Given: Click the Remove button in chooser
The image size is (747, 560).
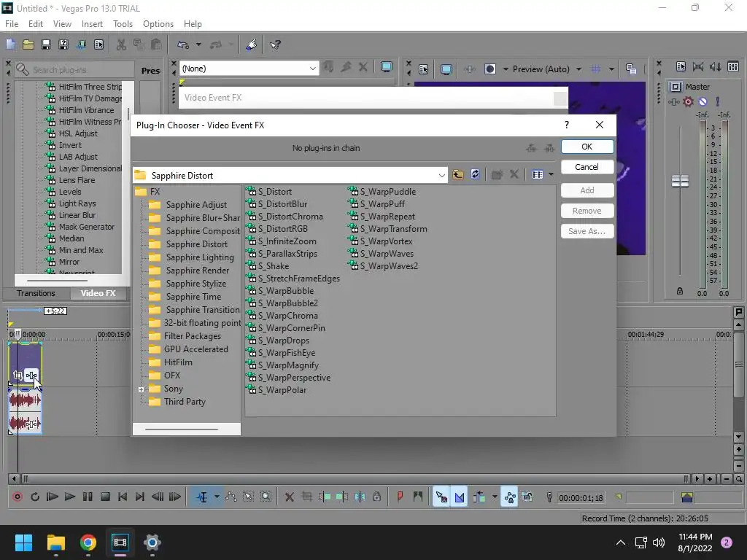Looking at the screenshot, I should click(x=587, y=211).
